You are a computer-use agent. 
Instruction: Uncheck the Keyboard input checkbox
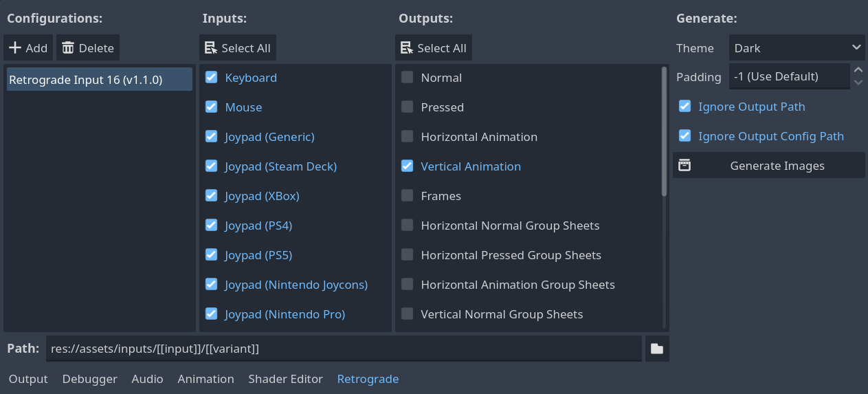[212, 78]
